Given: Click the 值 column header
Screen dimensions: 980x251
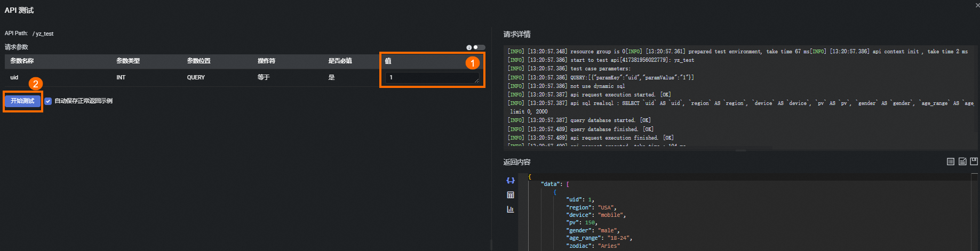Looking at the screenshot, I should click(x=388, y=61).
